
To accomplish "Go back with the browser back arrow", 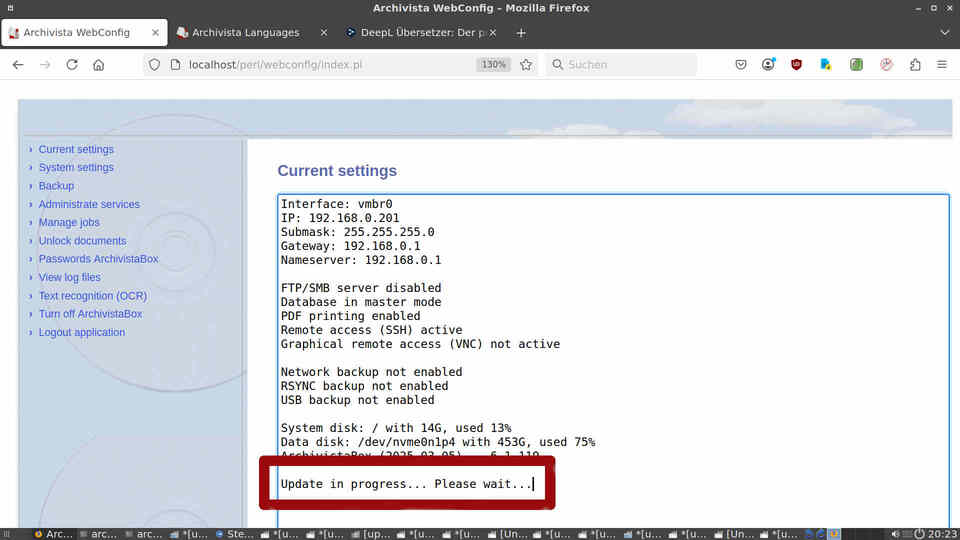I will click(x=18, y=64).
